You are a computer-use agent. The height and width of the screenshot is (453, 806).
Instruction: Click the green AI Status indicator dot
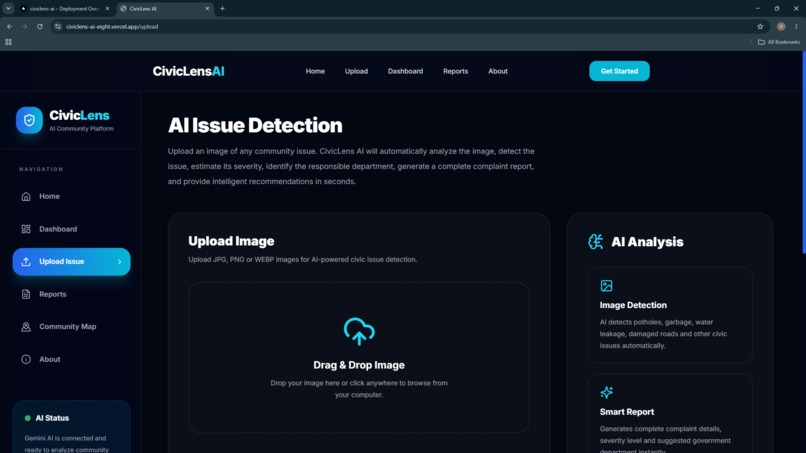click(x=27, y=418)
